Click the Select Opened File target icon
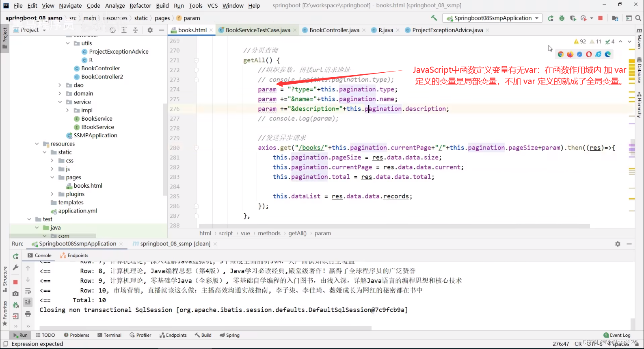The width and height of the screenshot is (644, 349). [113, 30]
